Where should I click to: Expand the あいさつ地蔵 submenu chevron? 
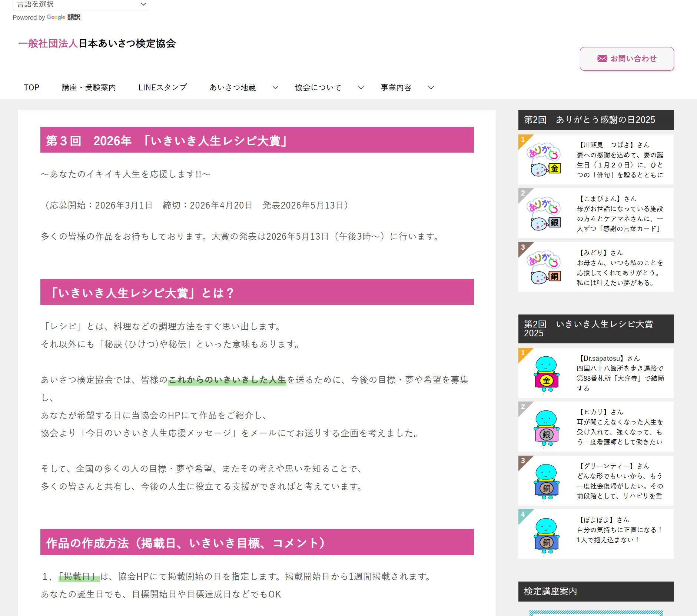[x=275, y=87]
